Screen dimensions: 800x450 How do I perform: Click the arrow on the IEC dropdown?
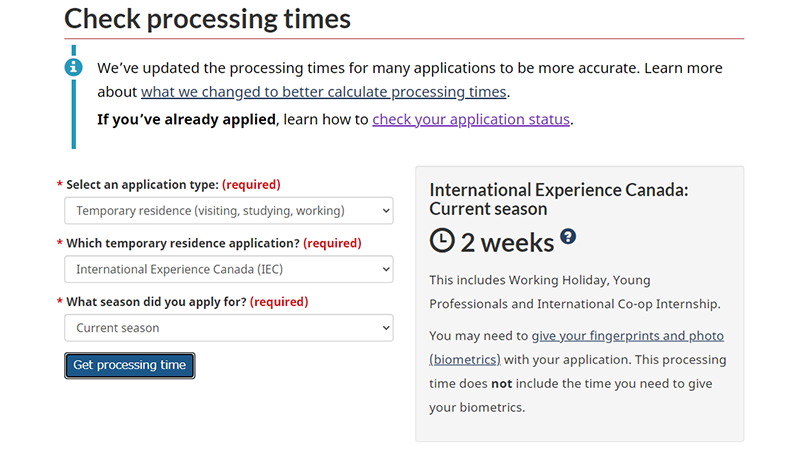386,269
